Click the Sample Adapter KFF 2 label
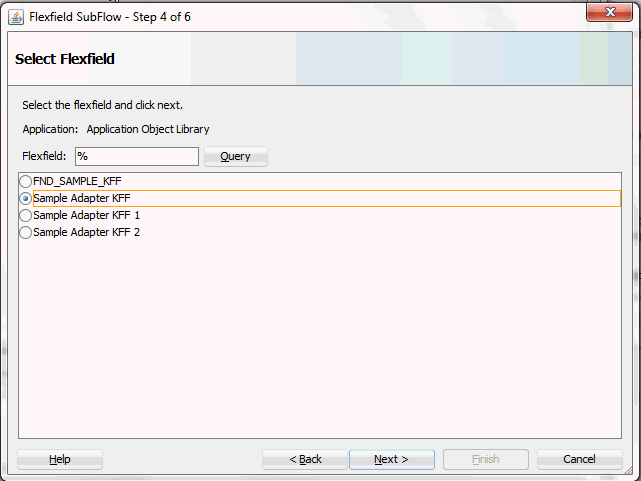Screen dimensions: 641x481 pos(87,233)
